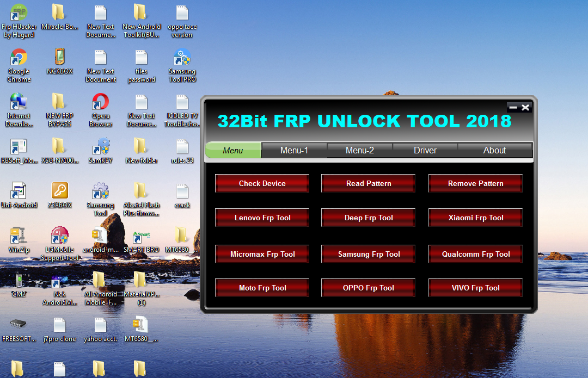The image size is (588, 378).
Task: Open oppo tace version text file
Action: (182, 21)
